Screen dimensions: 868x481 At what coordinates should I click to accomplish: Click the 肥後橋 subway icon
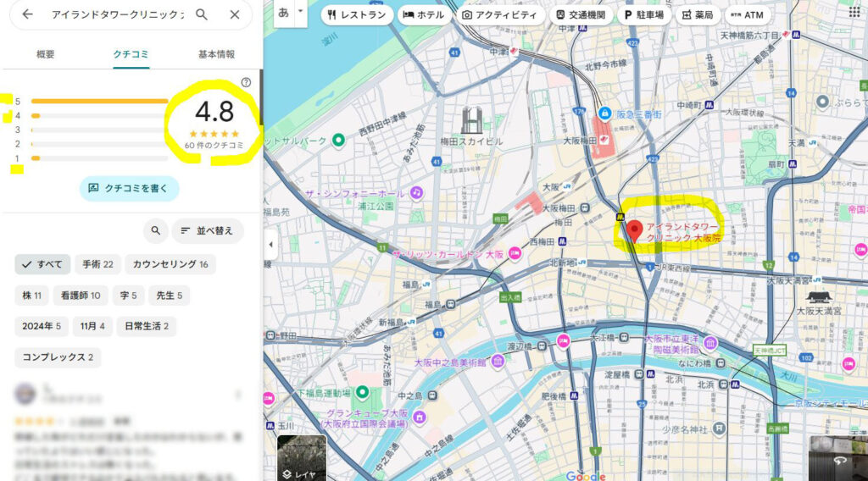tap(574, 395)
